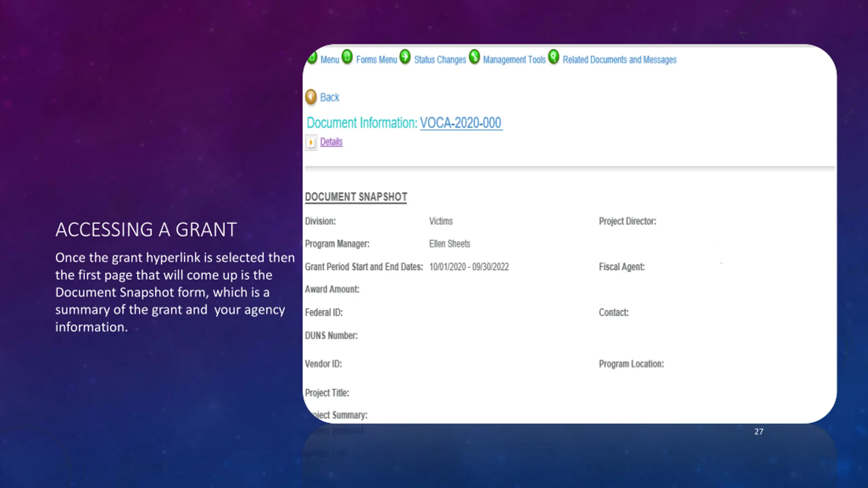This screenshot has width=868, height=488.
Task: Click the Details link
Action: [331, 142]
